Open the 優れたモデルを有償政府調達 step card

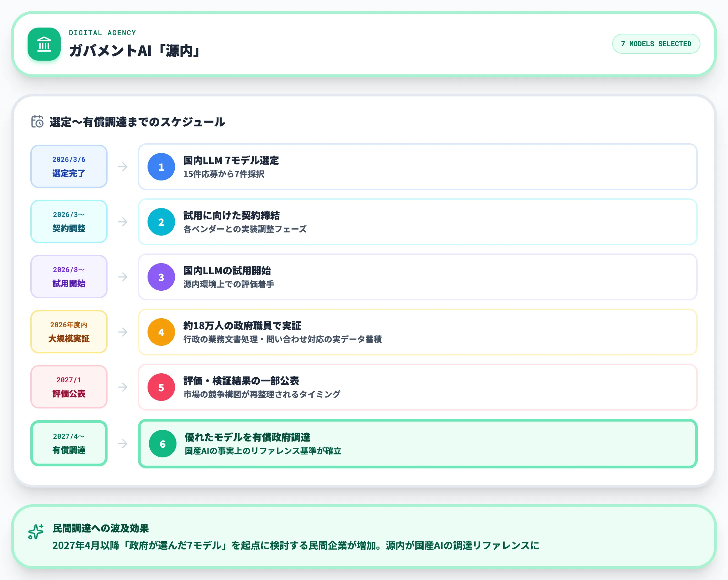[418, 444]
